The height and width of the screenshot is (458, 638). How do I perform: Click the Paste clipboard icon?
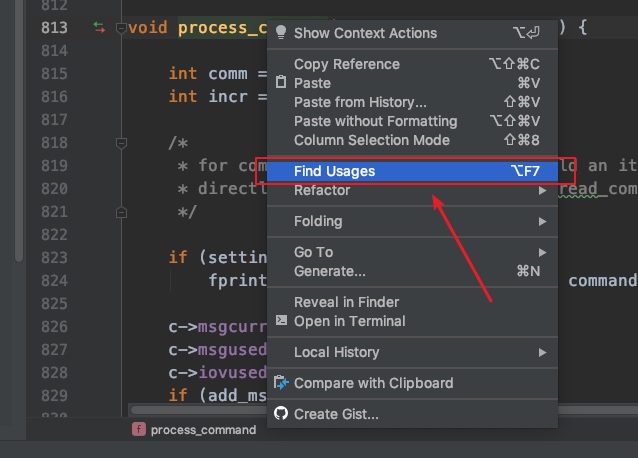281,83
